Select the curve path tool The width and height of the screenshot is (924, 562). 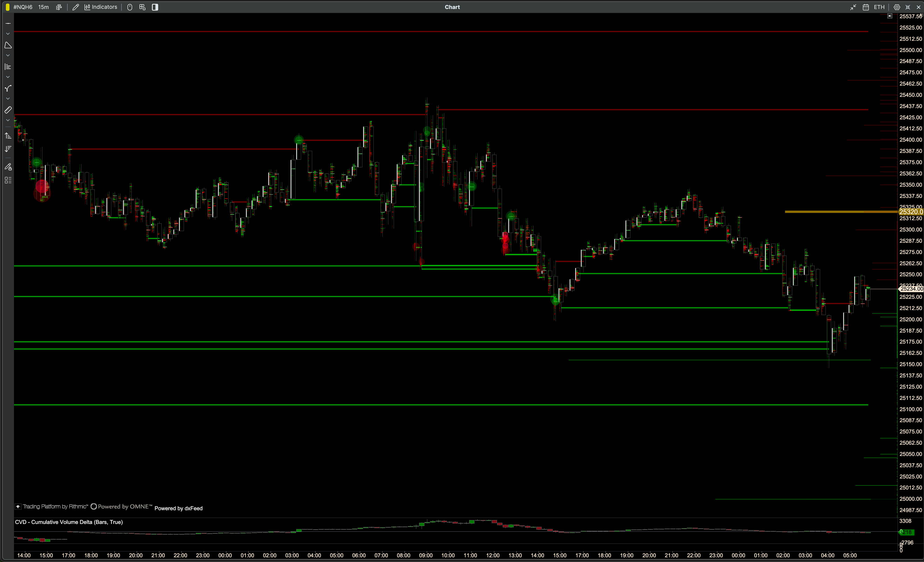[8, 88]
